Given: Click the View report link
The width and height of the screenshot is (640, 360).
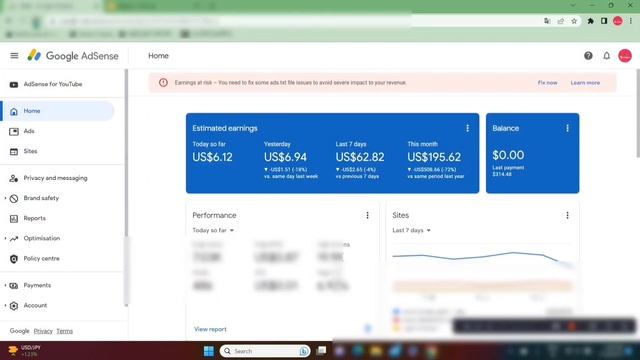Looking at the screenshot, I should pos(210,329).
